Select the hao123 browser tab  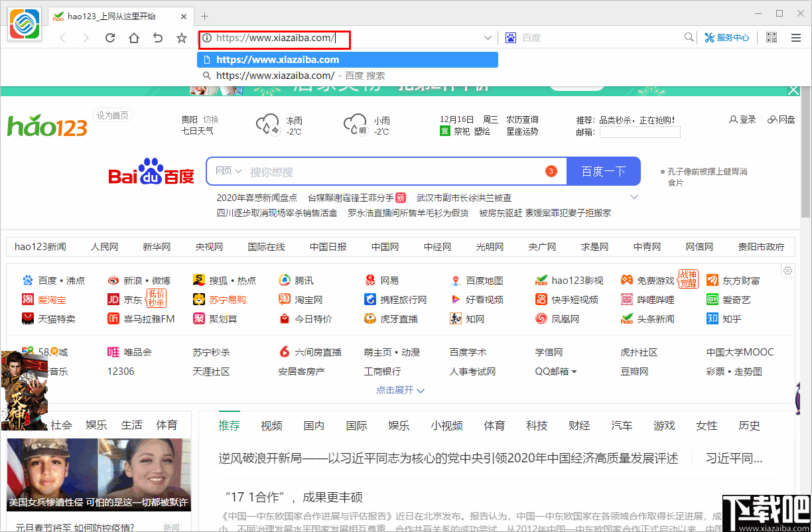click(113, 16)
